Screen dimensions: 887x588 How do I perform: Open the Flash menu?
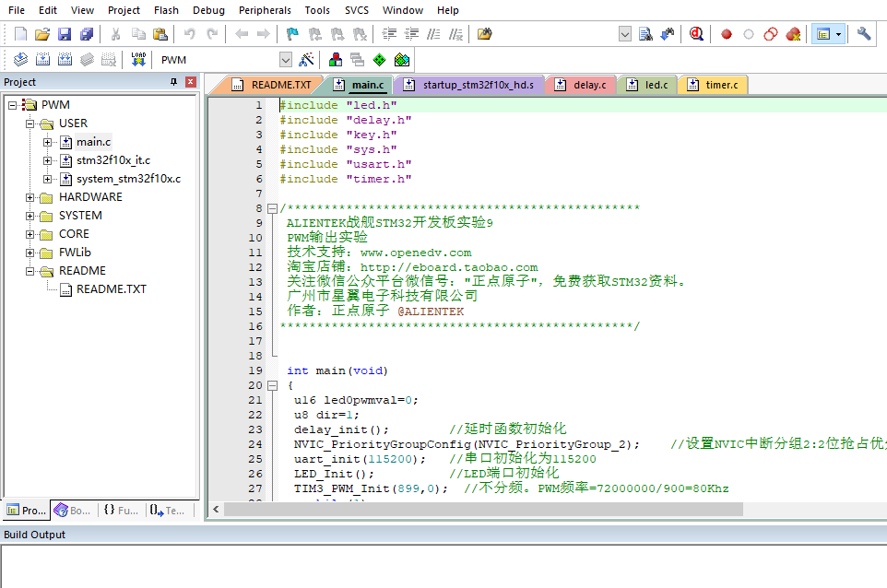pos(166,10)
